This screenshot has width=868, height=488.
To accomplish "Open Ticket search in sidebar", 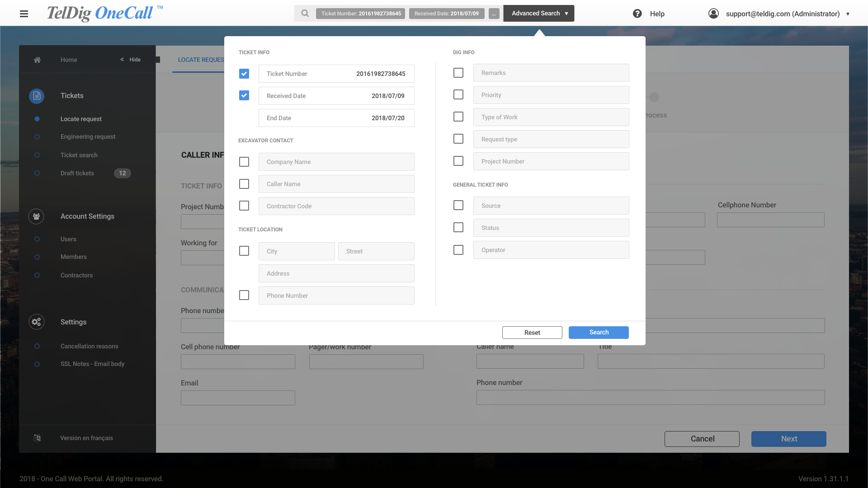I will tap(79, 155).
